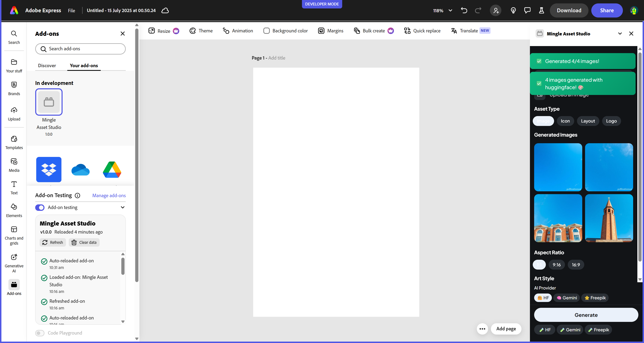The height and width of the screenshot is (343, 644).
Task: Open the Dropbox add-on icon
Action: click(x=49, y=170)
